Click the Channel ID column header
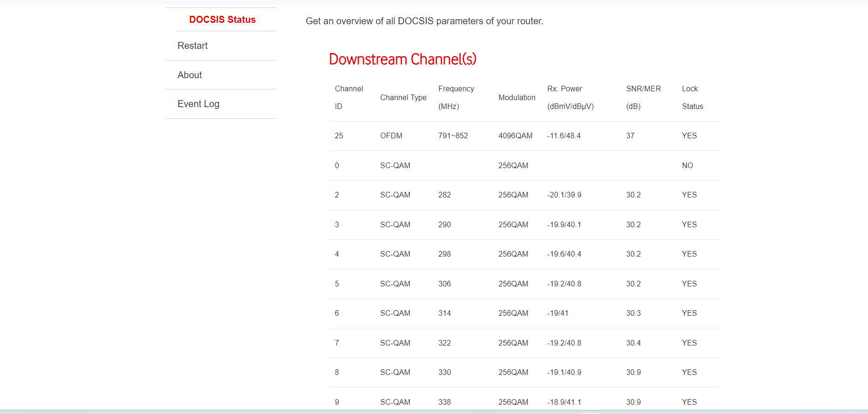The width and height of the screenshot is (868, 414). [348, 97]
